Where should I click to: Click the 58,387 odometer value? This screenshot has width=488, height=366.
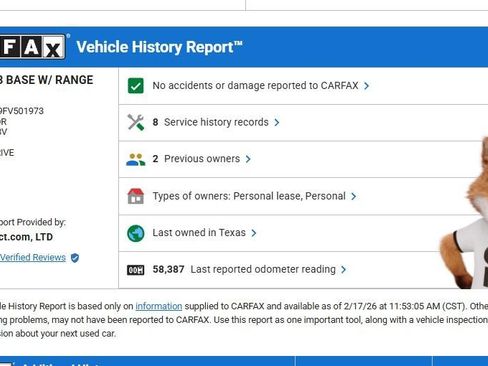click(168, 269)
